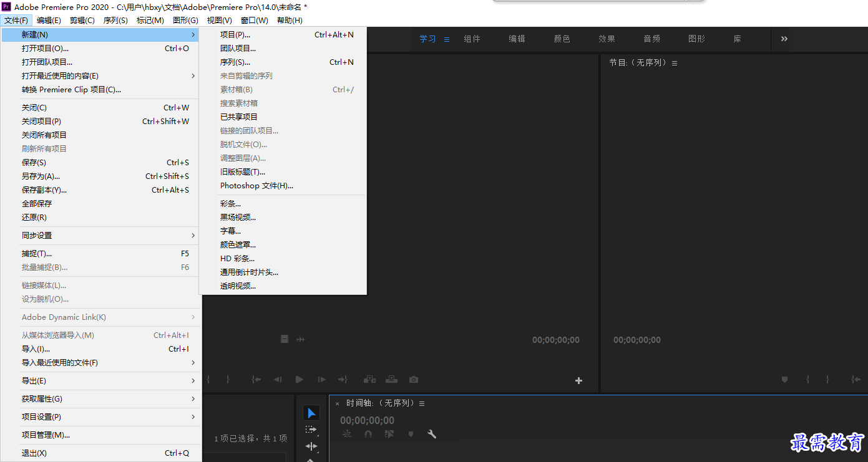Close the 时间轴 panel tab
The width and height of the screenshot is (868, 462).
[337, 403]
